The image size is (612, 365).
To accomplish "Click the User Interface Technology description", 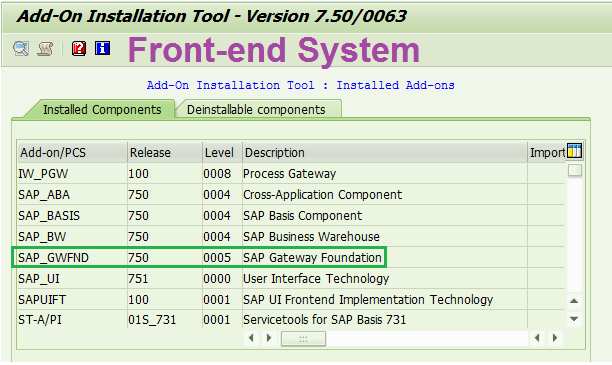I will coord(316,279).
